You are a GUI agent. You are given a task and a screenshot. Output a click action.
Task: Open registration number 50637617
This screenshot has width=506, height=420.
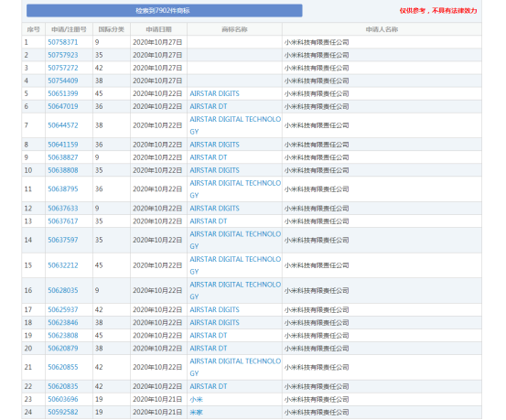point(63,221)
